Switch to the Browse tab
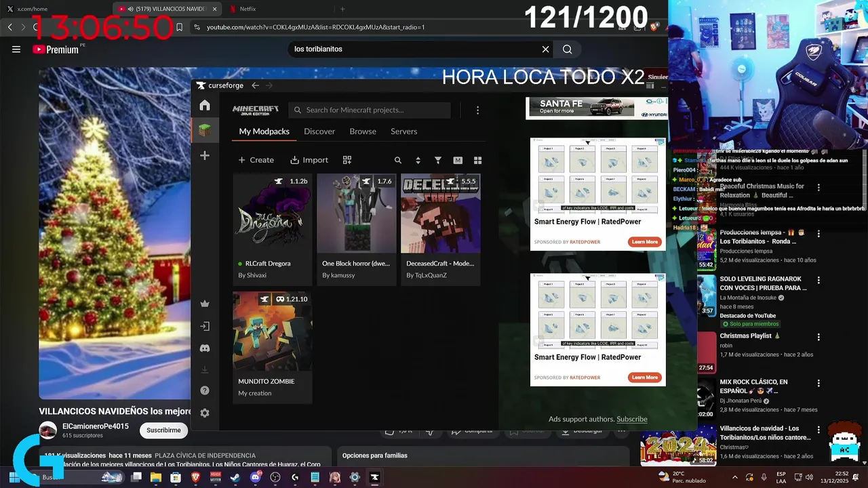 (x=363, y=131)
